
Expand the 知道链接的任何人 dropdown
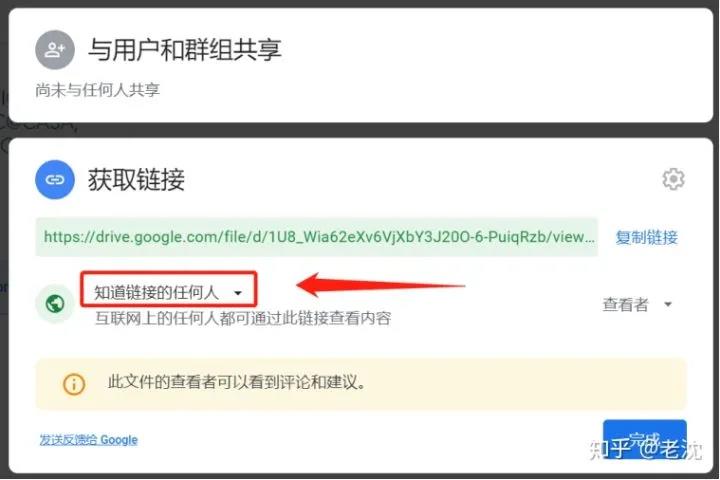tap(168, 292)
